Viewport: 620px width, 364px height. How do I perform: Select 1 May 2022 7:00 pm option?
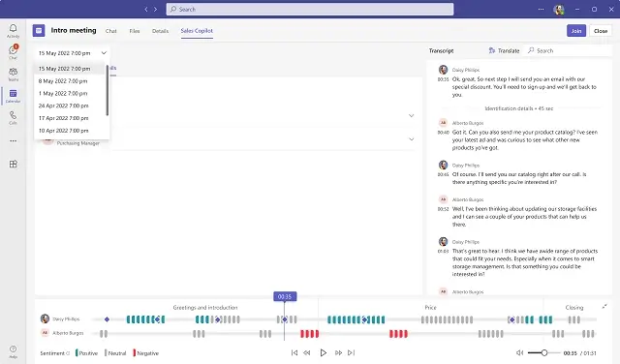[70, 93]
